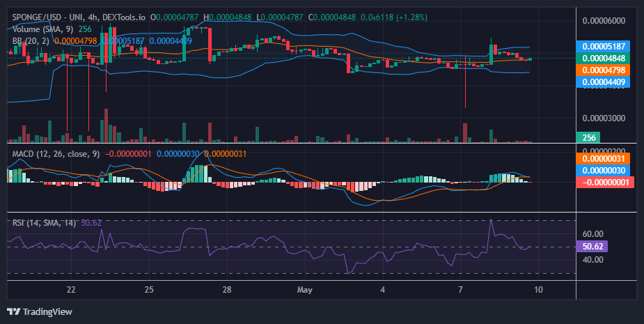Click the 0.00005187 upper band price tag
This screenshot has width=644, height=324.
[603, 47]
